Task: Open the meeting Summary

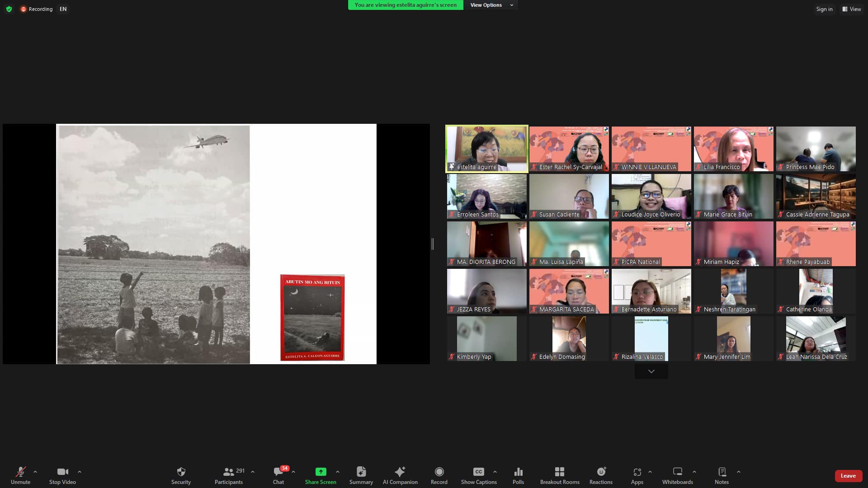Action: point(361,475)
